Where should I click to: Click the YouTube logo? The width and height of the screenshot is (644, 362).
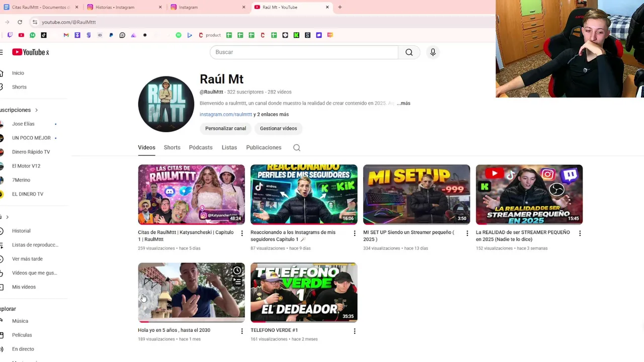[x=31, y=52]
